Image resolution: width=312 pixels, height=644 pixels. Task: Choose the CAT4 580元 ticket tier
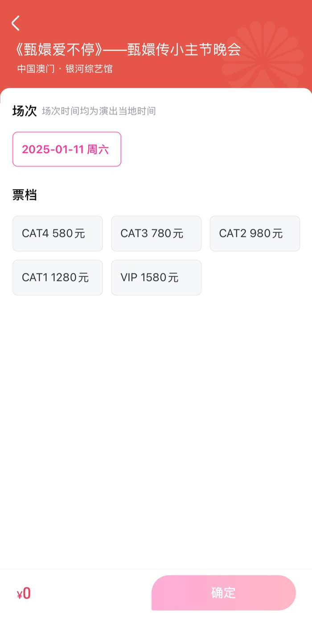[x=57, y=233]
